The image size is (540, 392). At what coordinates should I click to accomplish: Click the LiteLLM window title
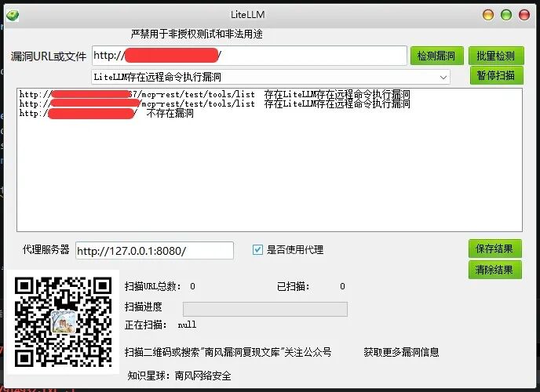(247, 14)
